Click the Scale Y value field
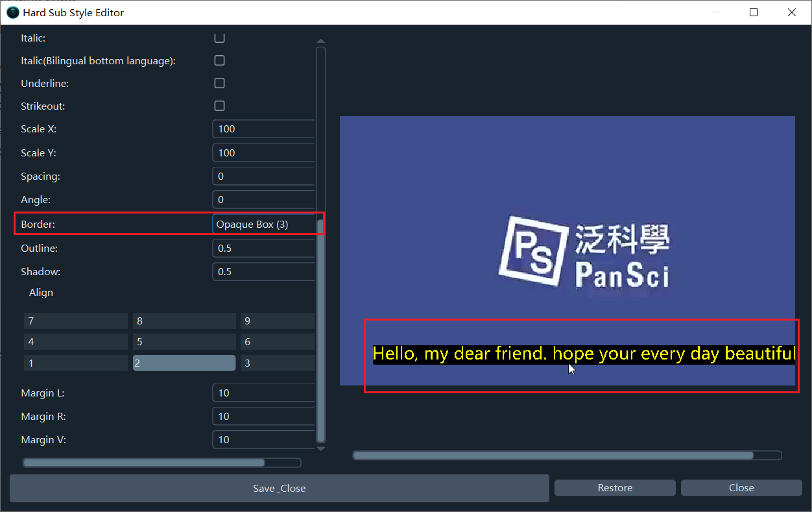The image size is (812, 512). [x=264, y=153]
